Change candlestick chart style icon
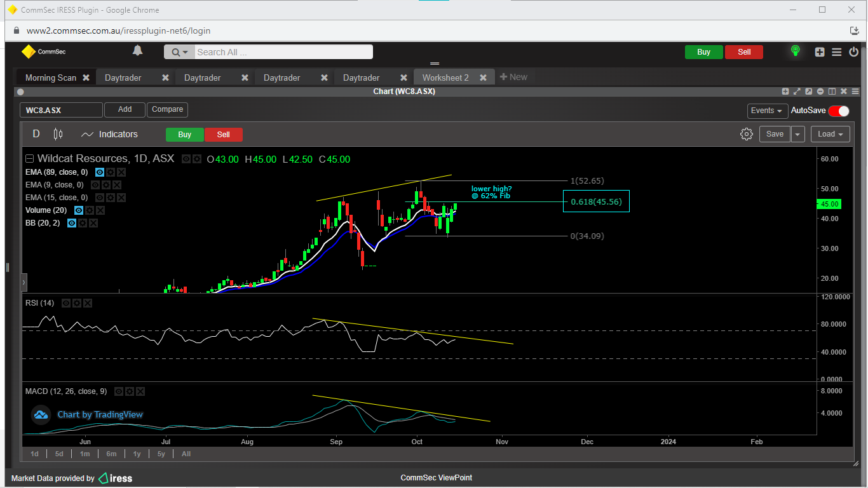 click(x=58, y=134)
